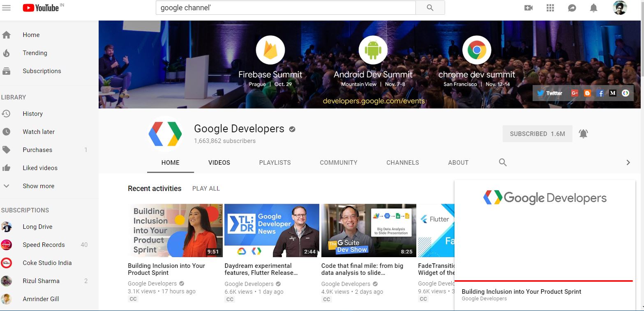
Task: Open the account avatar menu
Action: [x=620, y=8]
